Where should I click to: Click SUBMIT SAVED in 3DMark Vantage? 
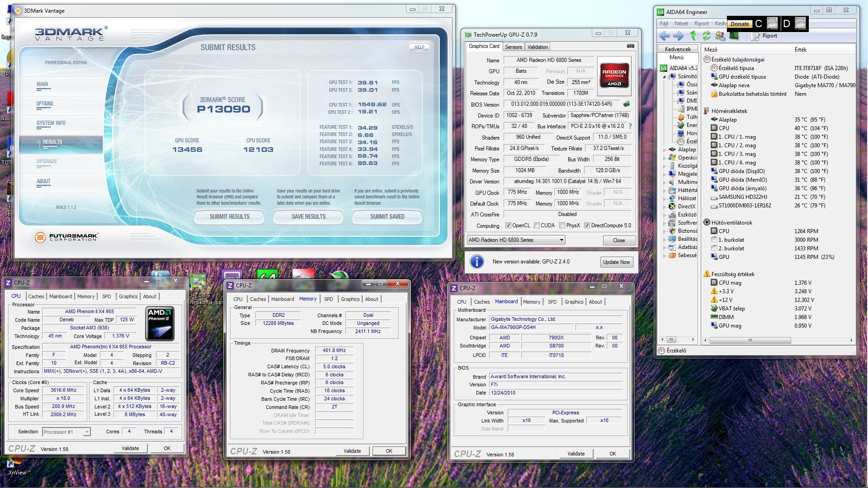click(x=387, y=217)
